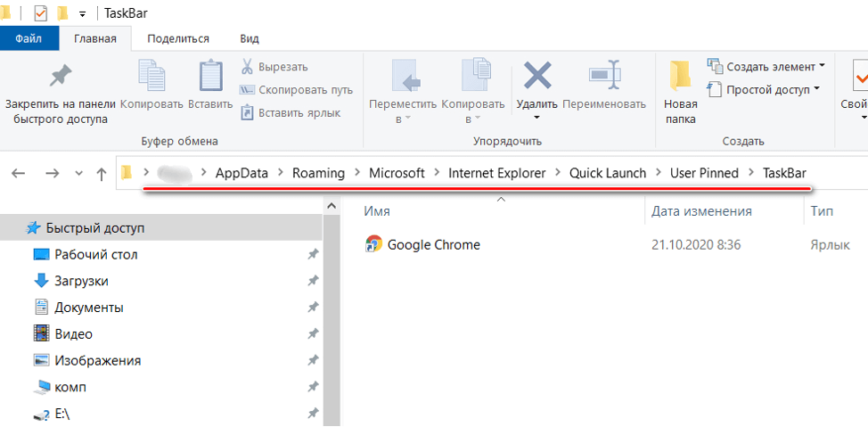This screenshot has height=427, width=868.
Task: Open the Создать элемент dropdown
Action: coord(821,67)
